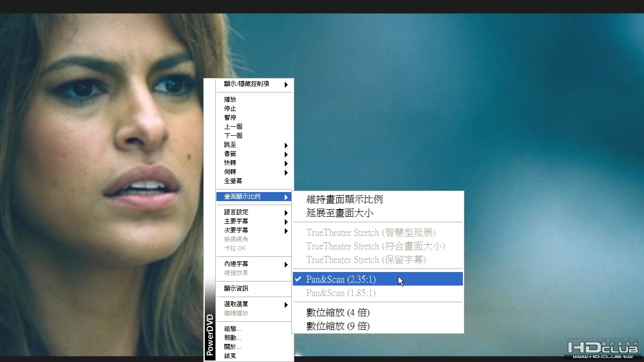Open the 組態... dialog entry

255,329
